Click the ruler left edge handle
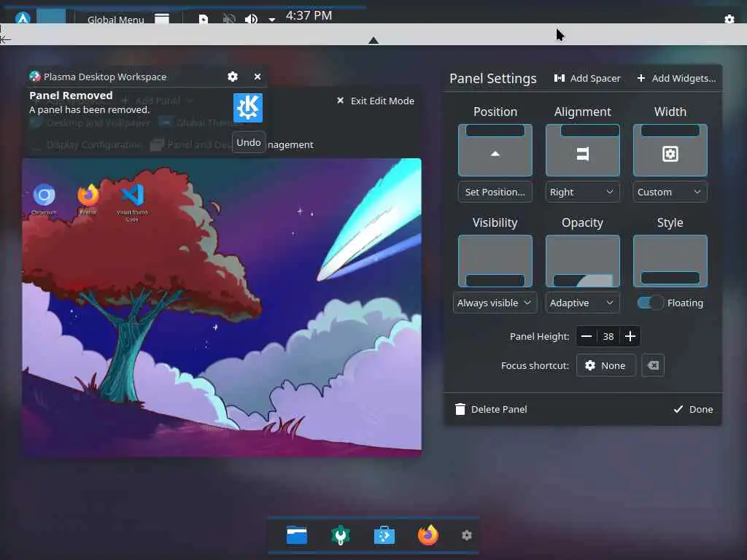This screenshot has width=747, height=560. coord(5,39)
